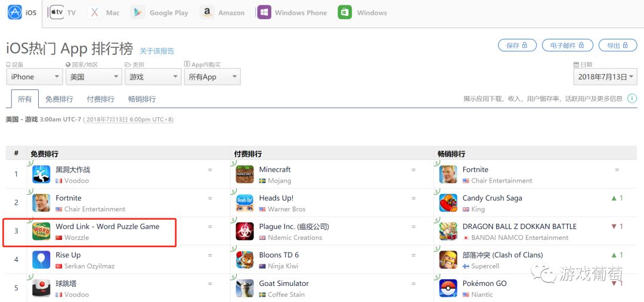This screenshot has width=644, height=302.
Task: Open the Plague Inc. (瘟疫公司) title
Action: click(294, 226)
